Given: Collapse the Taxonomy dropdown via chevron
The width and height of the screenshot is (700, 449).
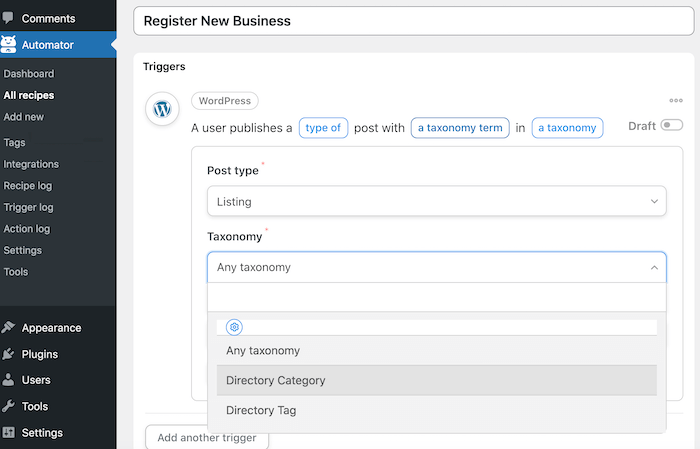Looking at the screenshot, I should click(x=654, y=267).
